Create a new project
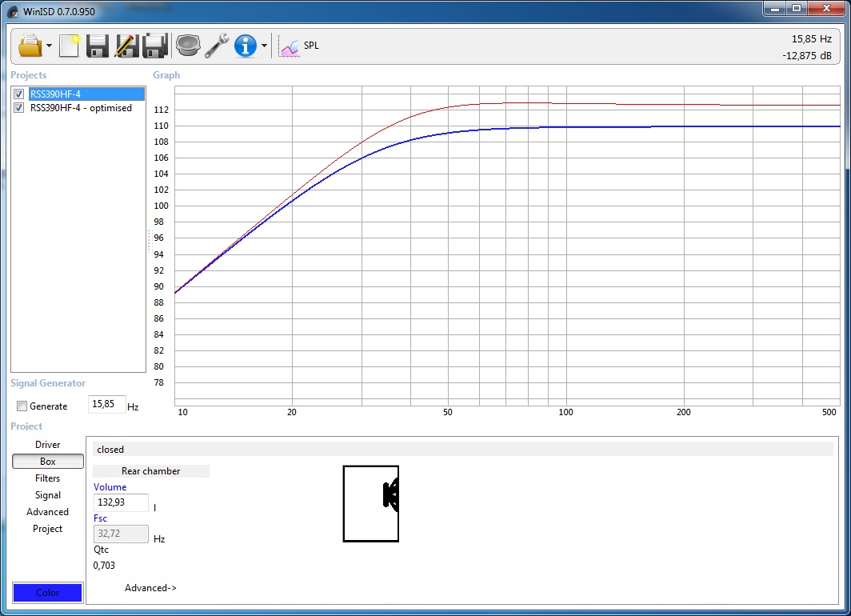851x616 pixels. click(70, 46)
